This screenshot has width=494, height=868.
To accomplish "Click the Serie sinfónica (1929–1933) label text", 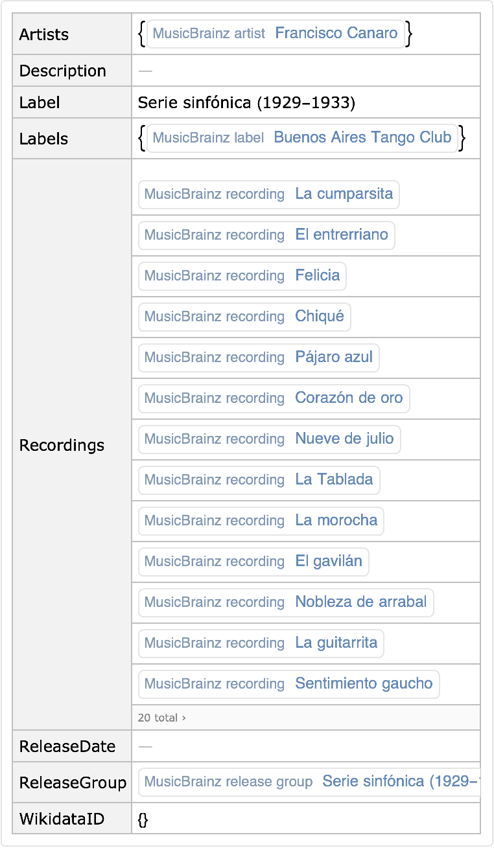I will click(x=246, y=103).
